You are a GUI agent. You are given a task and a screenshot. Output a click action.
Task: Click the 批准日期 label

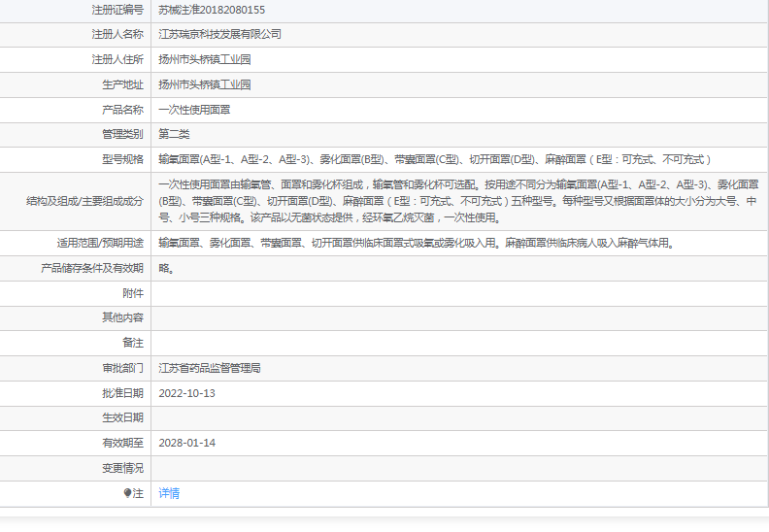pyautogui.click(x=122, y=393)
